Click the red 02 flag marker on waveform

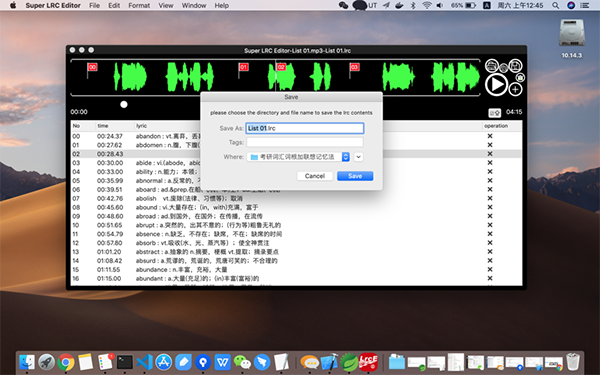tap(281, 67)
